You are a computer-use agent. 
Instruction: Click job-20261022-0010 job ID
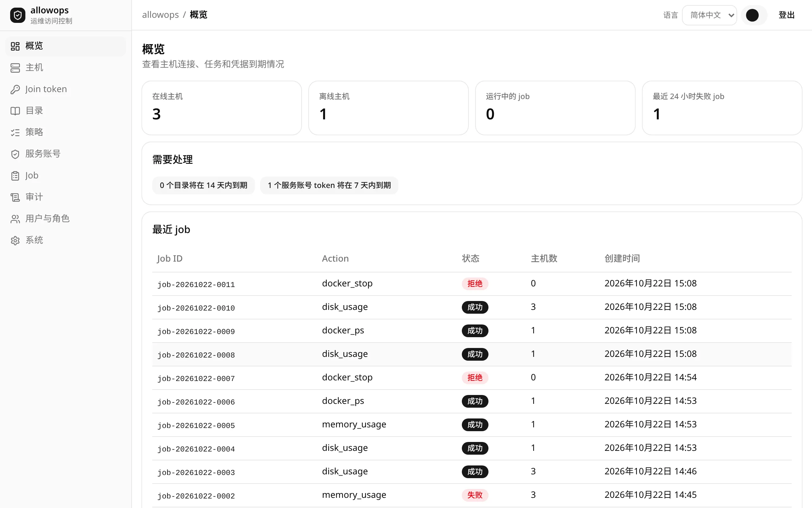196,308
